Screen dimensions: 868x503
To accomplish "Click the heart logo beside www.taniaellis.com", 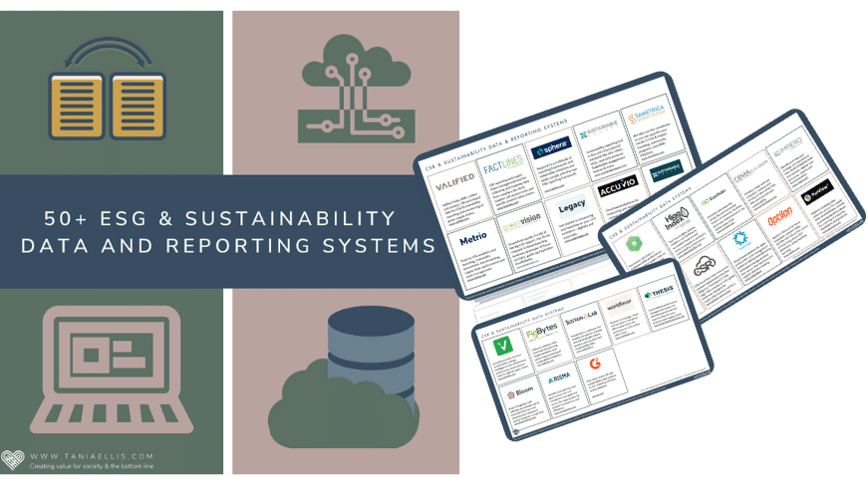I will pos(13,460).
